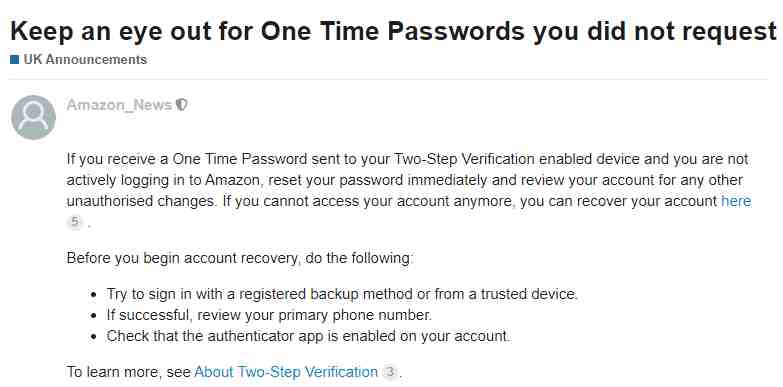
Task: Click the 5 click-count badge after here
Action: coord(74,222)
